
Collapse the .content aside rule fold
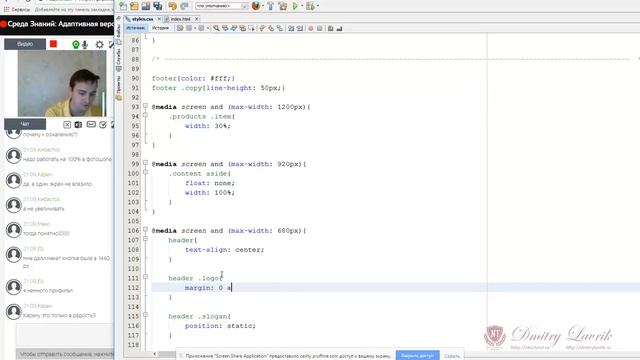pos(145,173)
